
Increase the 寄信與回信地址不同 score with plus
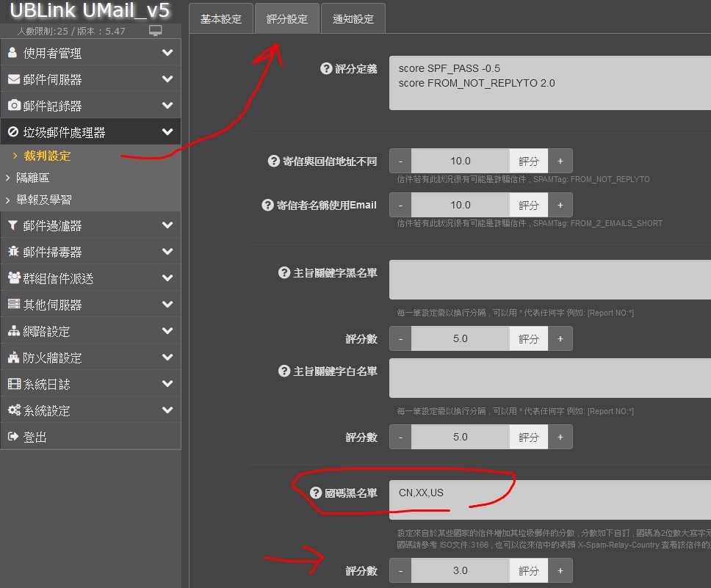560,161
